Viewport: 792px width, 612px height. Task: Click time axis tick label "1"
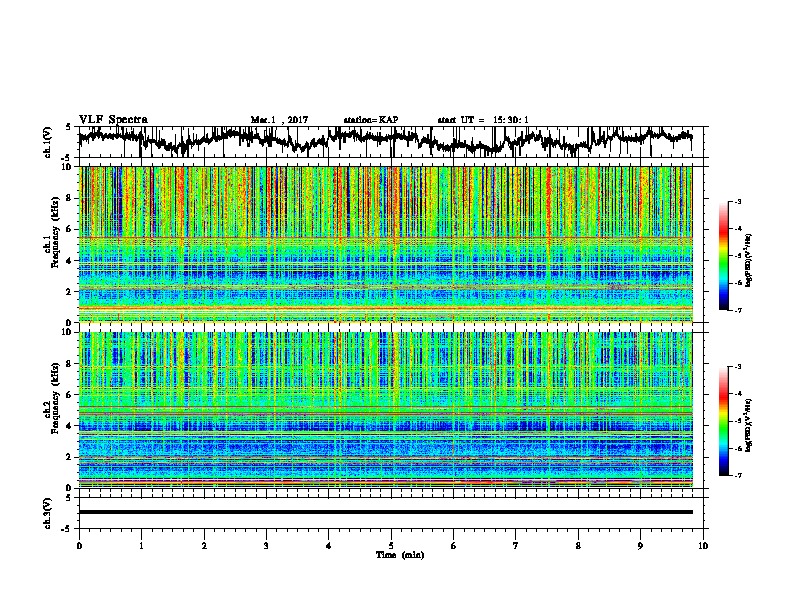click(x=142, y=546)
